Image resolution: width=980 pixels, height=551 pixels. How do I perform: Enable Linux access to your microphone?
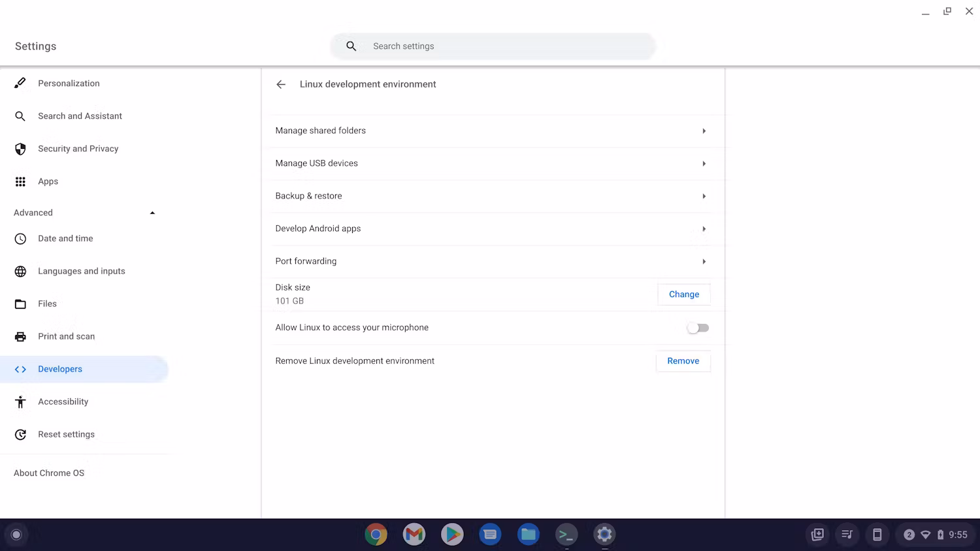(x=697, y=328)
